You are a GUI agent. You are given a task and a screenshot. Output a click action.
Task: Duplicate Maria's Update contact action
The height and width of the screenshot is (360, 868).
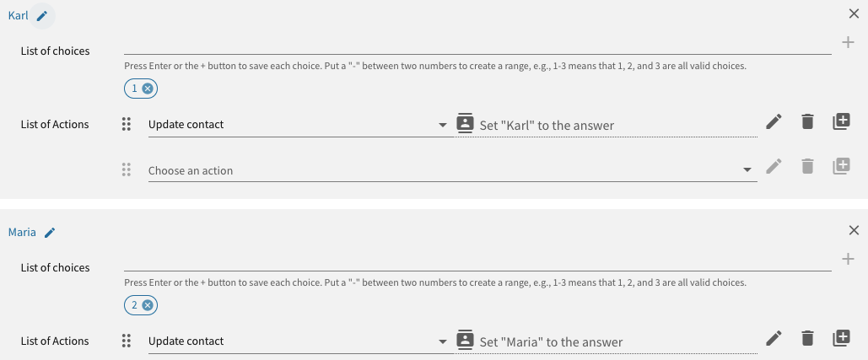[x=841, y=339]
